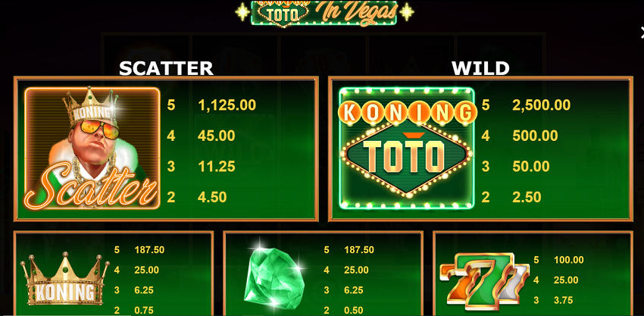Click the WILD heading
Viewport: 644px width, 316px height.
[480, 68]
